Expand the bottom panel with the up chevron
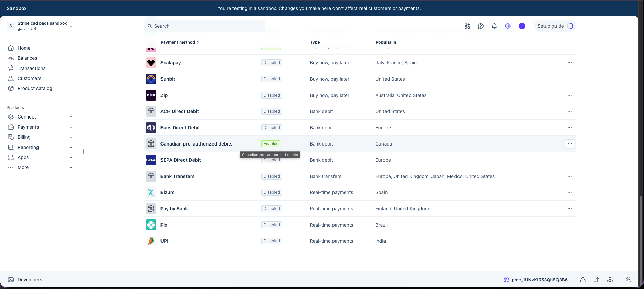 (x=629, y=280)
